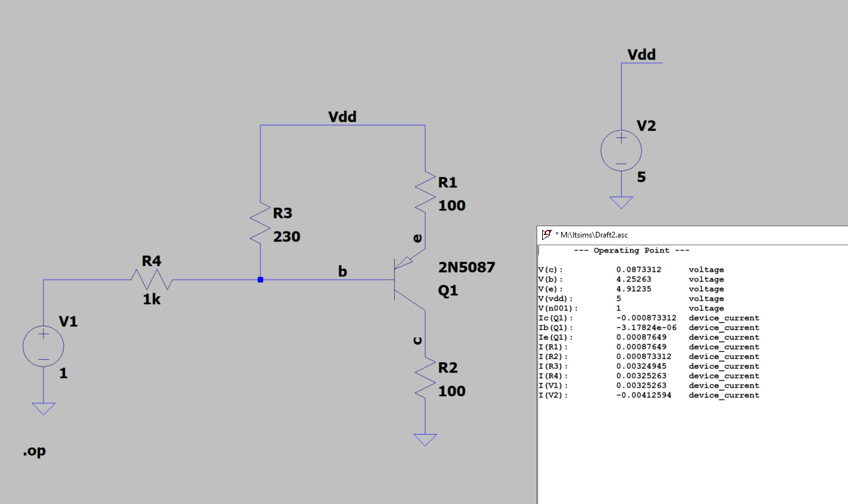
Task: Click the 100 value of R1
Action: point(451,205)
